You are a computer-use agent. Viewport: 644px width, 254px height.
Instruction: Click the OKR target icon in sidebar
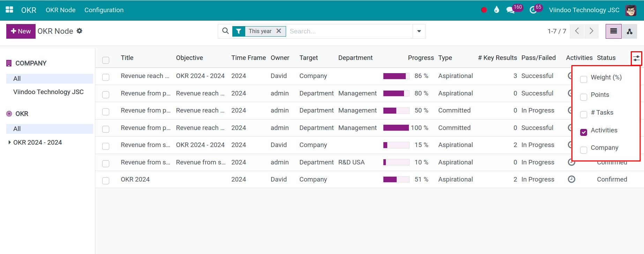pyautogui.click(x=9, y=114)
